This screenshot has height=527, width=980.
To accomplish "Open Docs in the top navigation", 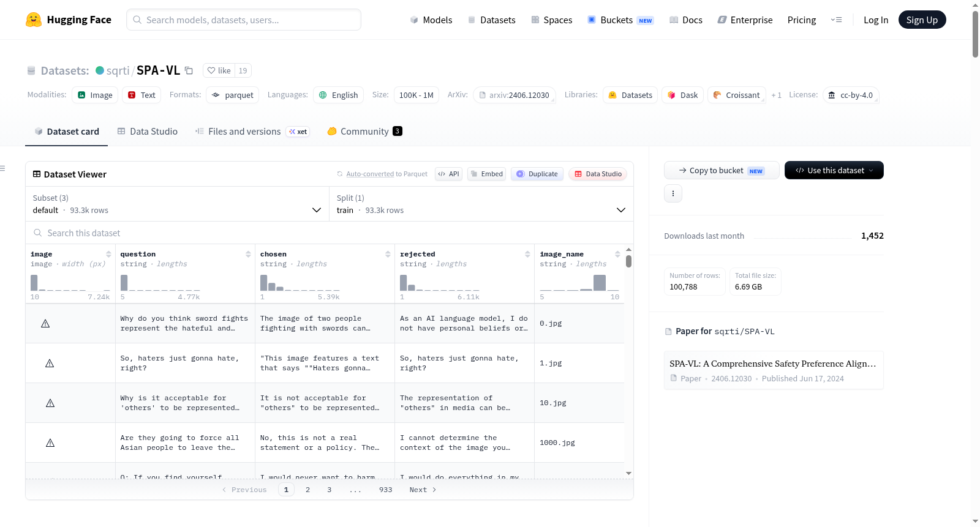I will click(x=686, y=20).
